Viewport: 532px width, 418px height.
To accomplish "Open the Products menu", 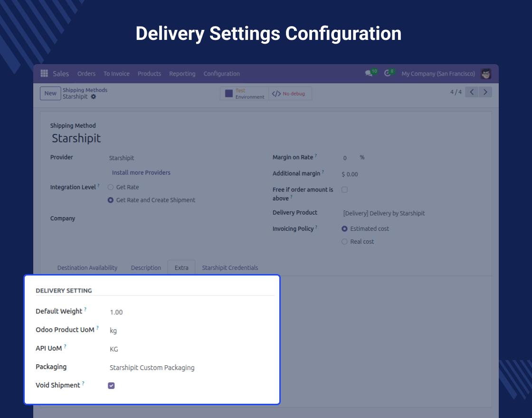I will click(x=149, y=74).
